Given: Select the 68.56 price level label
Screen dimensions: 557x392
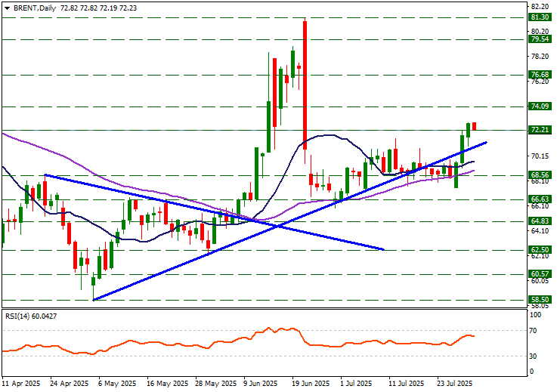Looking at the screenshot, I should pos(540,175).
